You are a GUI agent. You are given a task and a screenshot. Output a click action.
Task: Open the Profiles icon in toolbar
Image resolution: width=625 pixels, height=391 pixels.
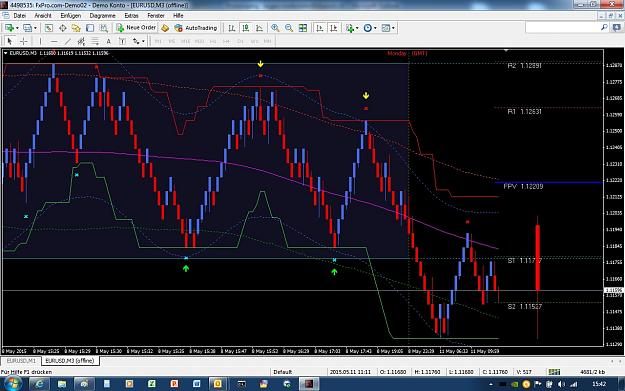27,28
